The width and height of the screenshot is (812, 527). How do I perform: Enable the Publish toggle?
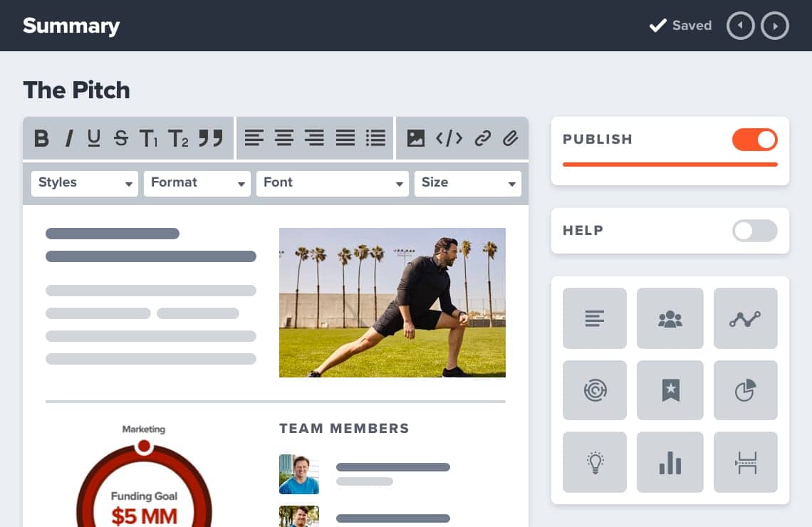pyautogui.click(x=754, y=140)
